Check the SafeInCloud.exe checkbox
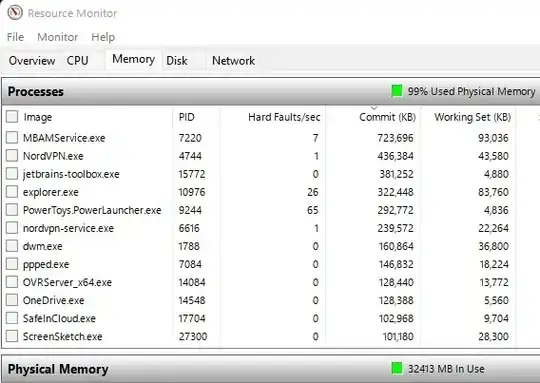 click(x=12, y=318)
